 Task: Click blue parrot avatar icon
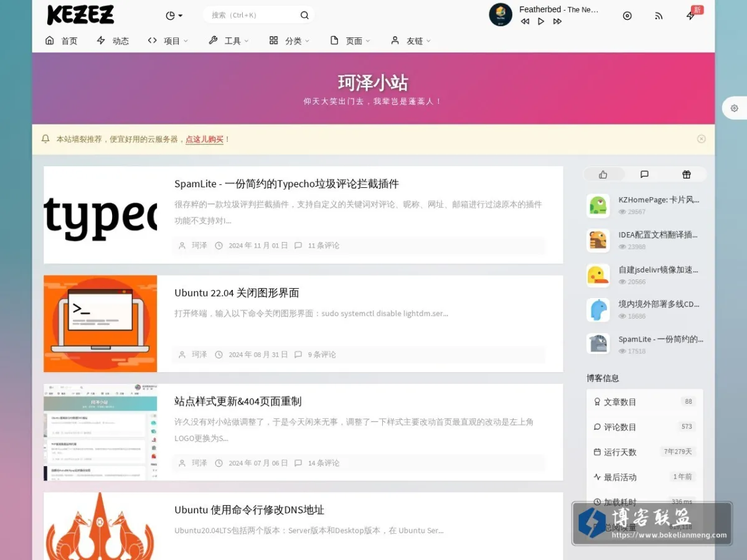pos(598,310)
